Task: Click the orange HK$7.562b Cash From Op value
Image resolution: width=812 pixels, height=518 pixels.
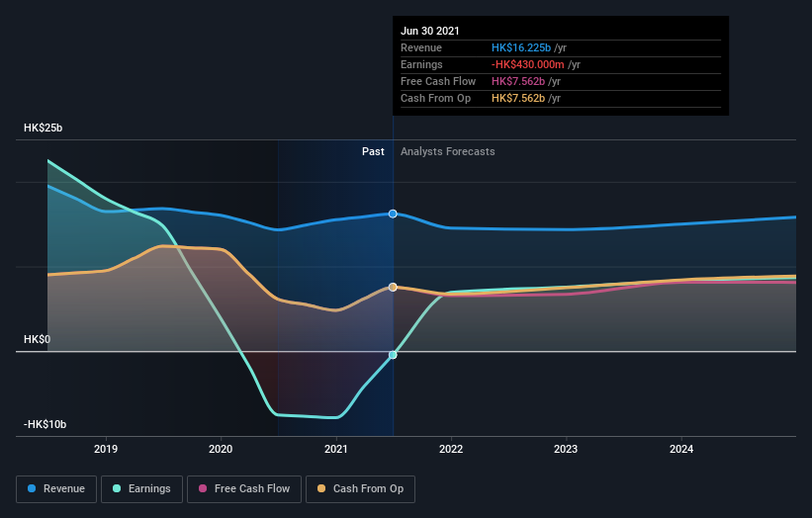Action: click(518, 98)
